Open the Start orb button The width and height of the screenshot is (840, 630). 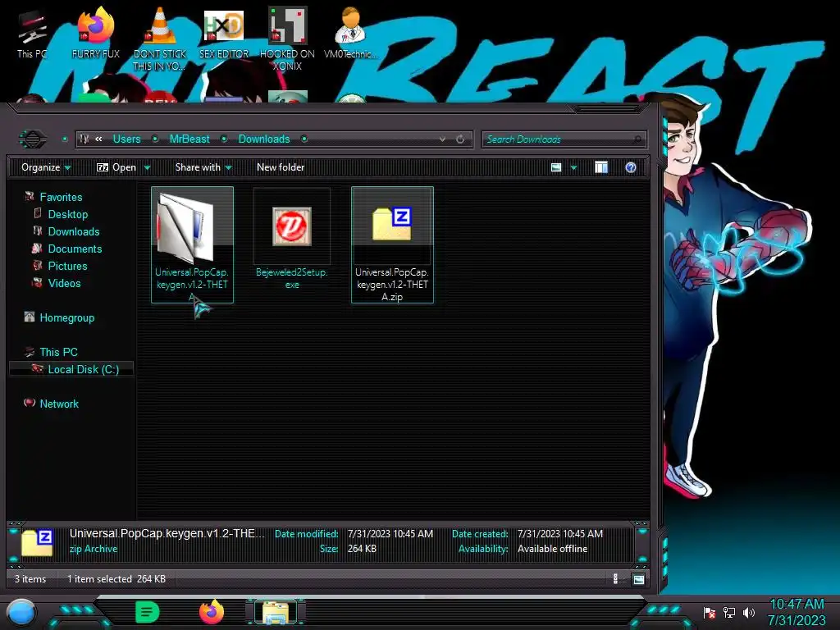pyautogui.click(x=21, y=613)
